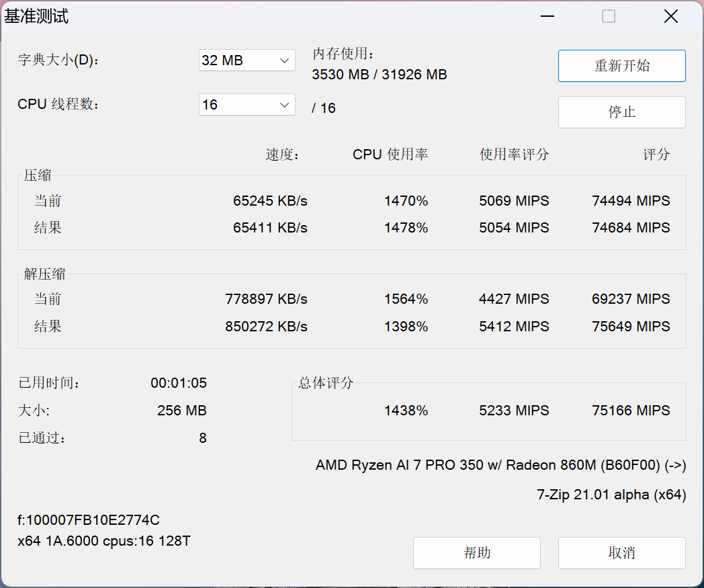Viewport: 704px width, 588px height.
Task: Minimize the benchmark window
Action: pyautogui.click(x=547, y=17)
